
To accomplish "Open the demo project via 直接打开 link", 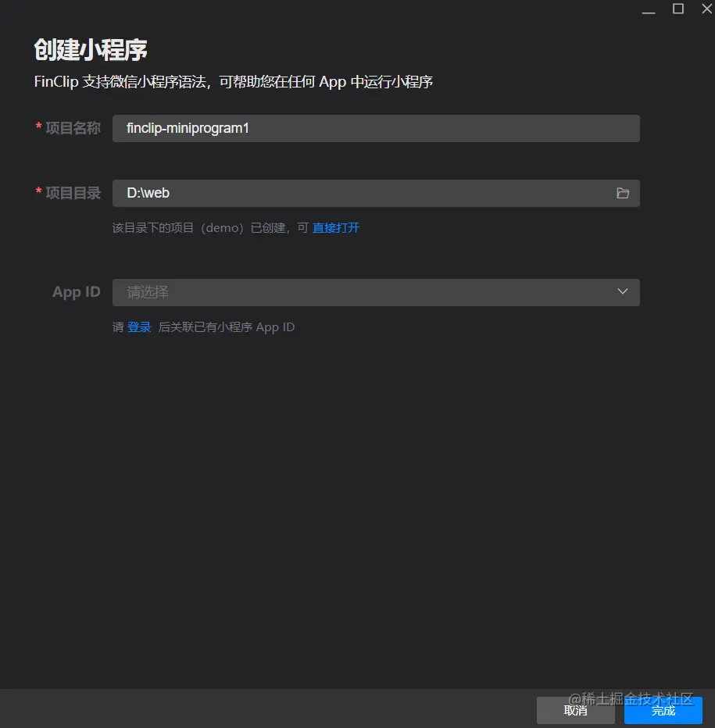I will (x=335, y=227).
